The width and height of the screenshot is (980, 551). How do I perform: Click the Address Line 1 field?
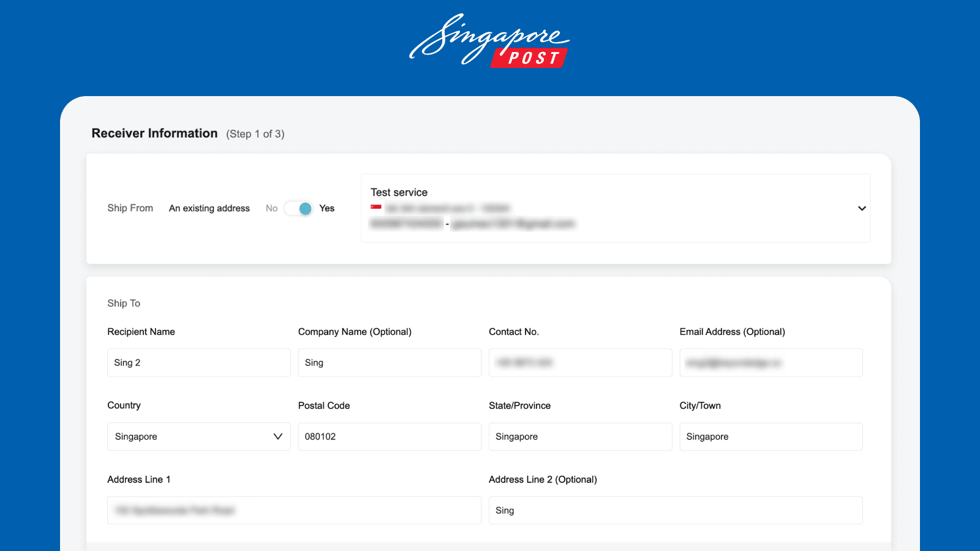[x=294, y=510]
